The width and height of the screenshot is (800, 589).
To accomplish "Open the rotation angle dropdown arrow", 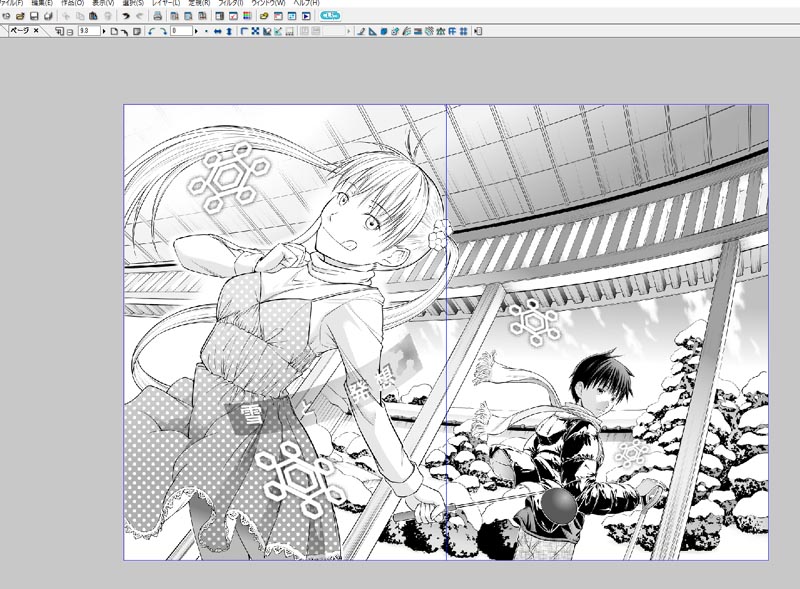I will pos(196,31).
